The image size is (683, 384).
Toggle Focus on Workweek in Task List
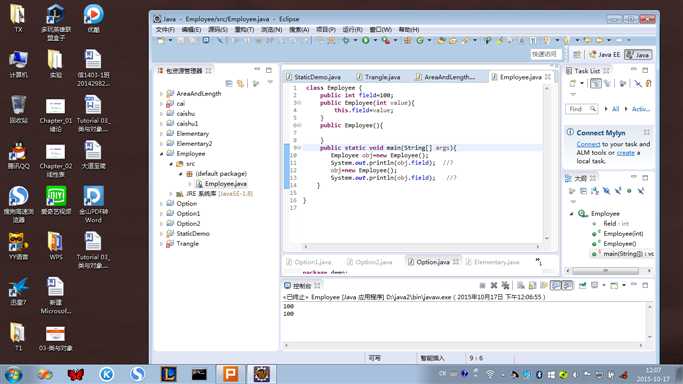[x=623, y=83]
